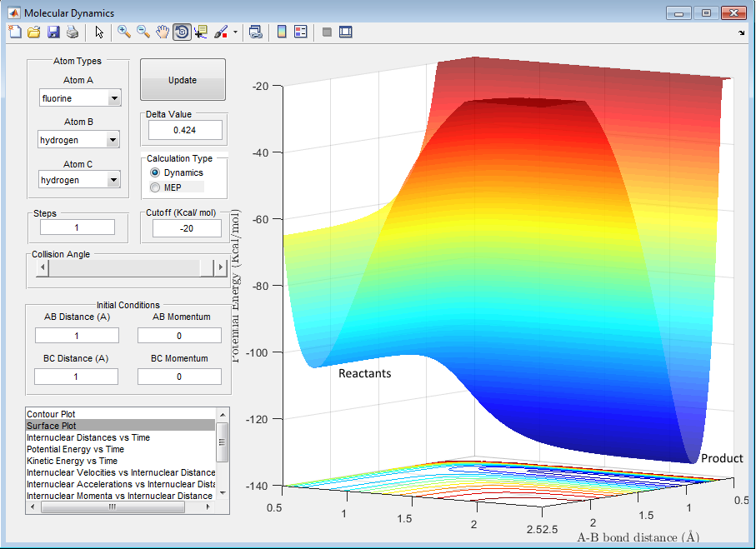Click the Collision Angle slider right arrow
The image size is (756, 549).
[x=221, y=267]
